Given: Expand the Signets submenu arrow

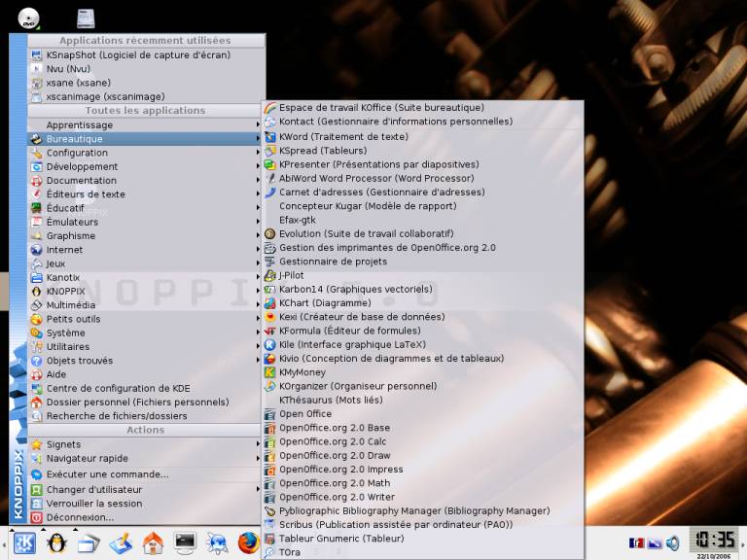Looking at the screenshot, I should click(x=258, y=443).
